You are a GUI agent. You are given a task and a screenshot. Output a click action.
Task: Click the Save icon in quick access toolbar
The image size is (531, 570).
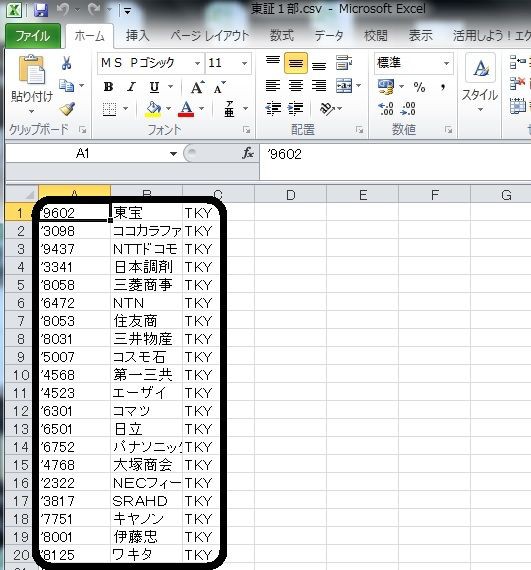click(x=41, y=10)
